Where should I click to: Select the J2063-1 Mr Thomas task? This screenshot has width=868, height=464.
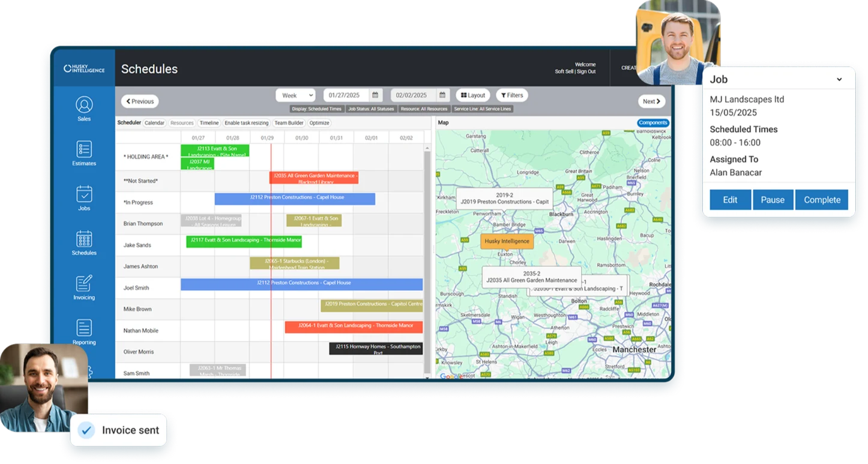click(x=218, y=370)
